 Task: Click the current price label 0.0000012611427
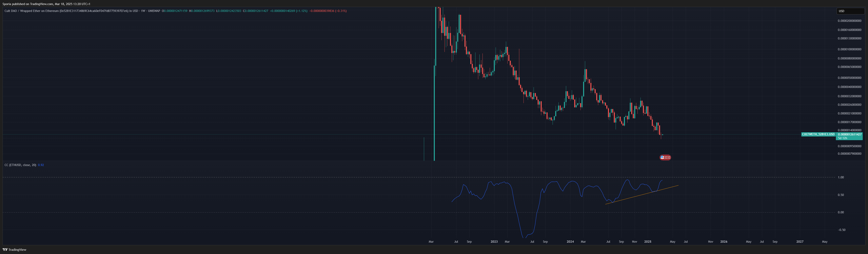coord(849,134)
